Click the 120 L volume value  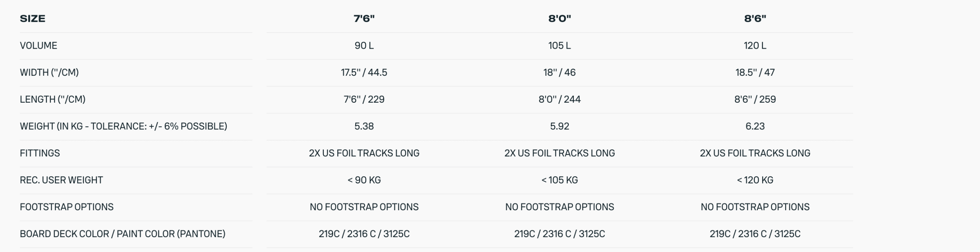coord(755,46)
